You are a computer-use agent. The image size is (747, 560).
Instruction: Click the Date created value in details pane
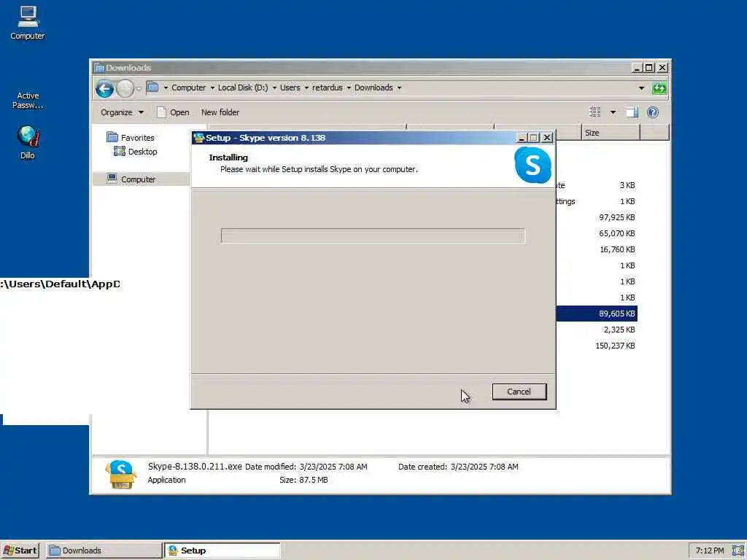click(x=484, y=467)
